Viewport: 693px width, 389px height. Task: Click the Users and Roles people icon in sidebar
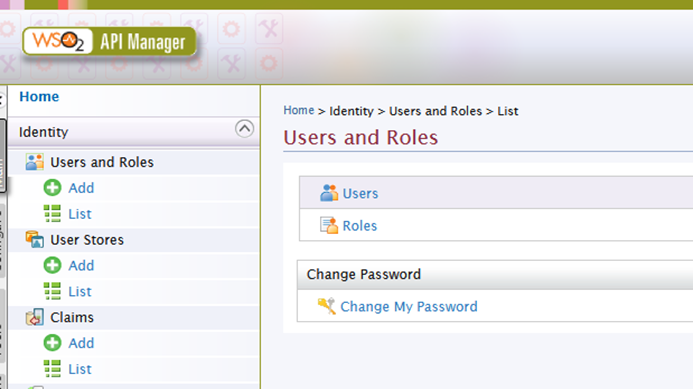[34, 162]
